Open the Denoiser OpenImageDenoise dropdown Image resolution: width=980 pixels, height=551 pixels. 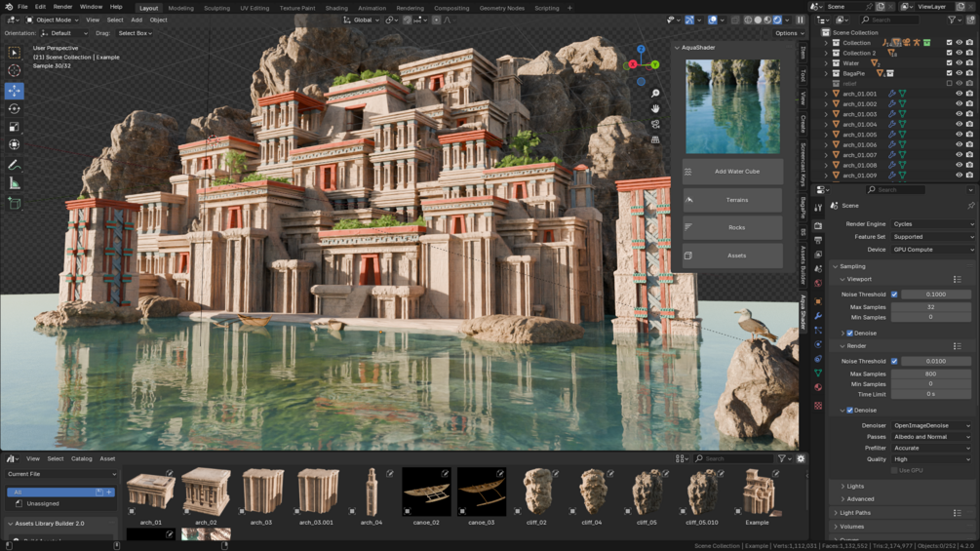pyautogui.click(x=931, y=425)
